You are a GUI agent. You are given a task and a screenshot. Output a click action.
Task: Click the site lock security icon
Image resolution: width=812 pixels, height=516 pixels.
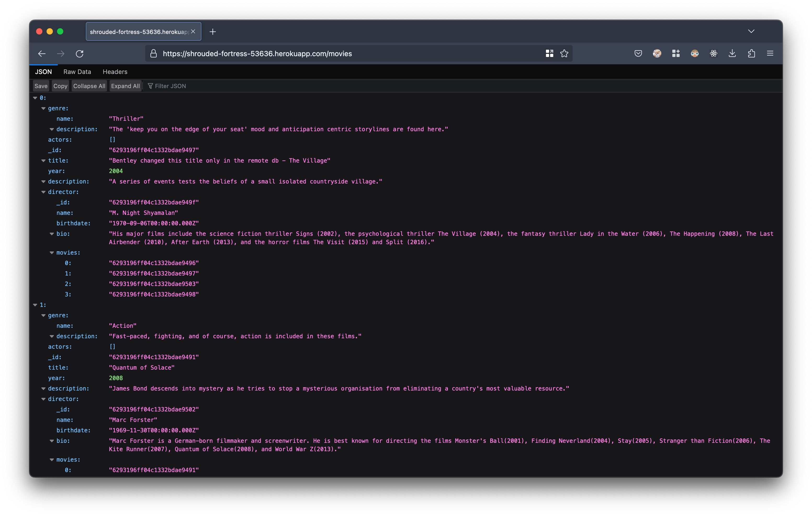tap(154, 54)
